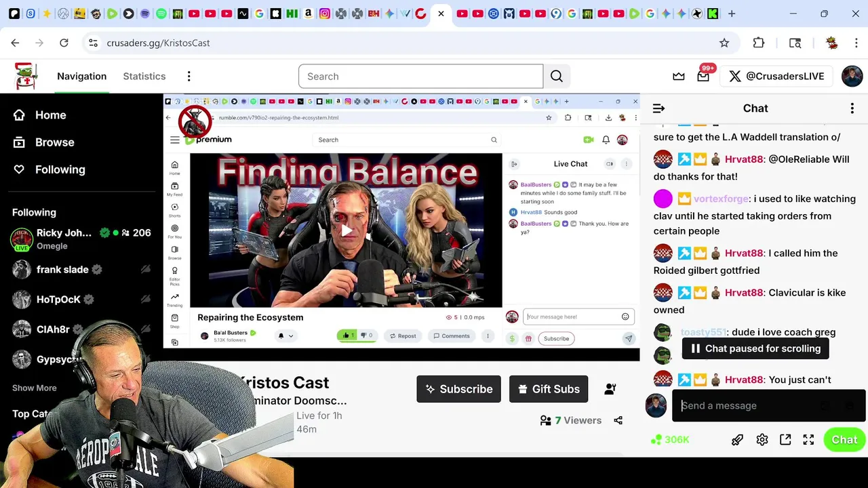Click the share icon beside Viewers

click(x=618, y=420)
